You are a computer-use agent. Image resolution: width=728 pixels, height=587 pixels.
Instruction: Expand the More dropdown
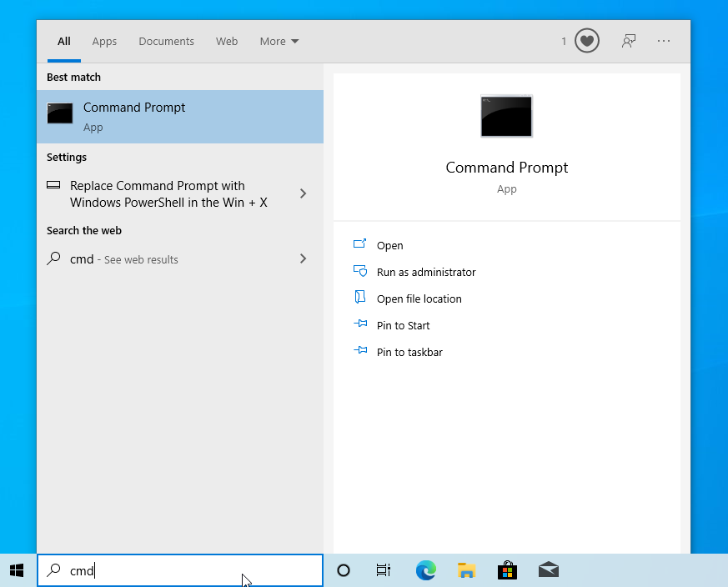tap(279, 42)
